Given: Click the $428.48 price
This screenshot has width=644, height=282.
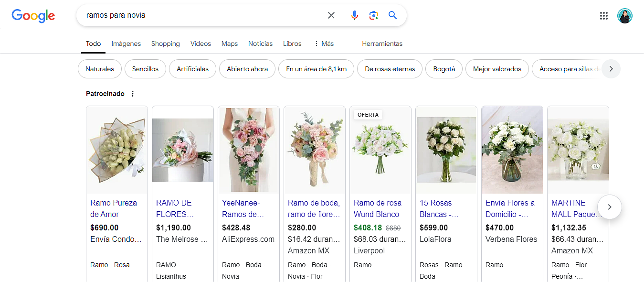Looking at the screenshot, I should click(x=236, y=228).
